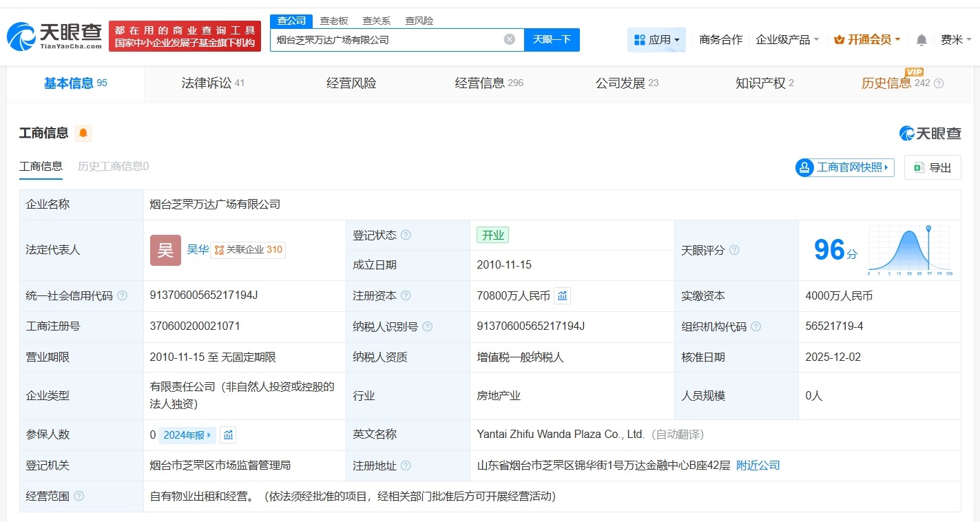980x522 pixels.
Task: Click the Tianyancha logo icon
Action: pos(22,33)
